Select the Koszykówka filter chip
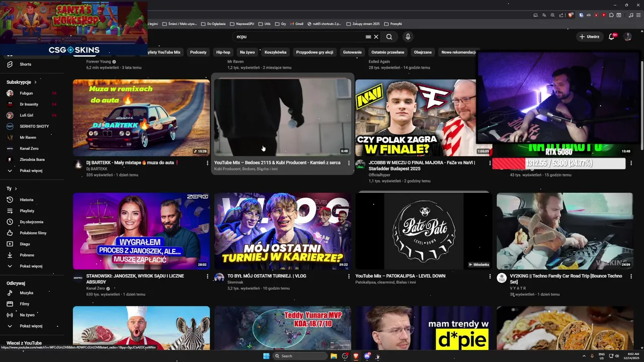The image size is (644, 362). pyautogui.click(x=275, y=52)
